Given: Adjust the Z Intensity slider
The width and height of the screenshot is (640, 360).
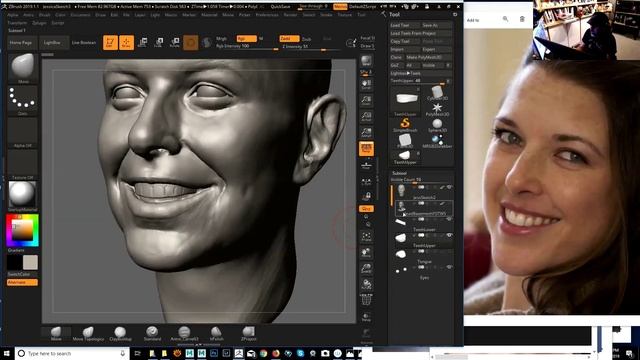Looking at the screenshot, I should point(310,47).
